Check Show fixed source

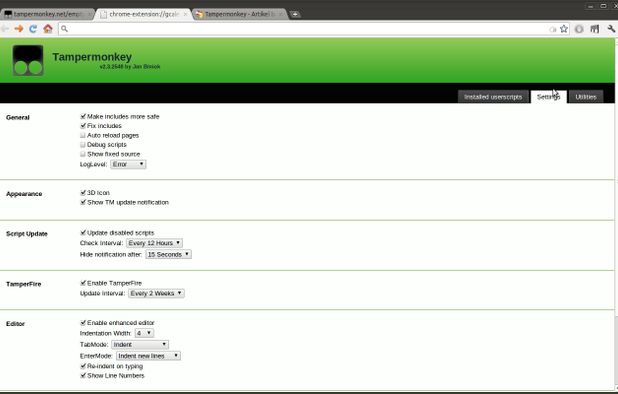point(83,154)
